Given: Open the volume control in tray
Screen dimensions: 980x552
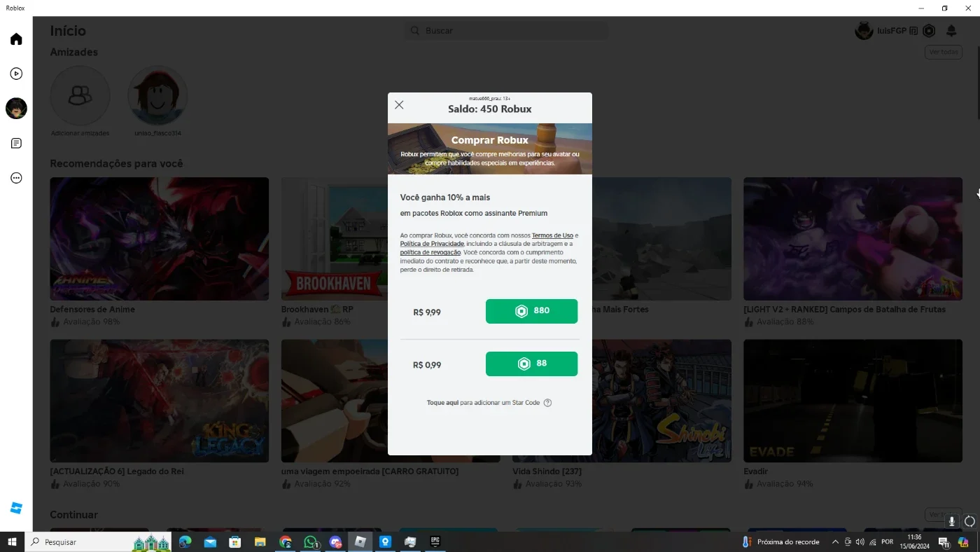Looking at the screenshot, I should tap(860, 542).
